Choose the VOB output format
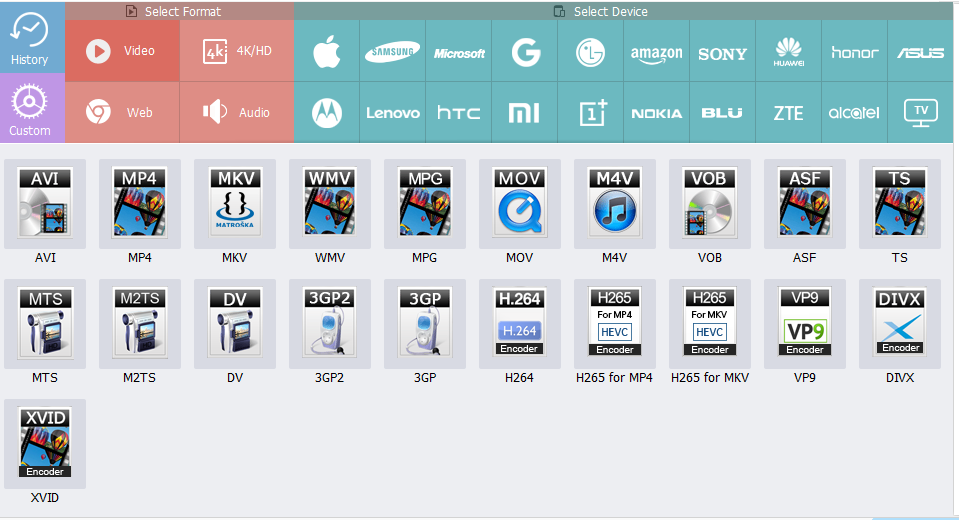959x520 pixels. [x=710, y=204]
